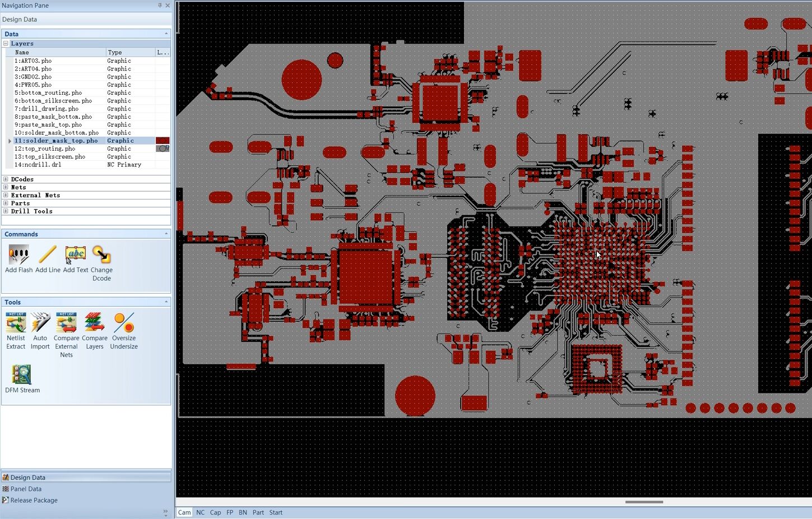Select the Add Flash command
This screenshot has width=812, height=519.
18,259
